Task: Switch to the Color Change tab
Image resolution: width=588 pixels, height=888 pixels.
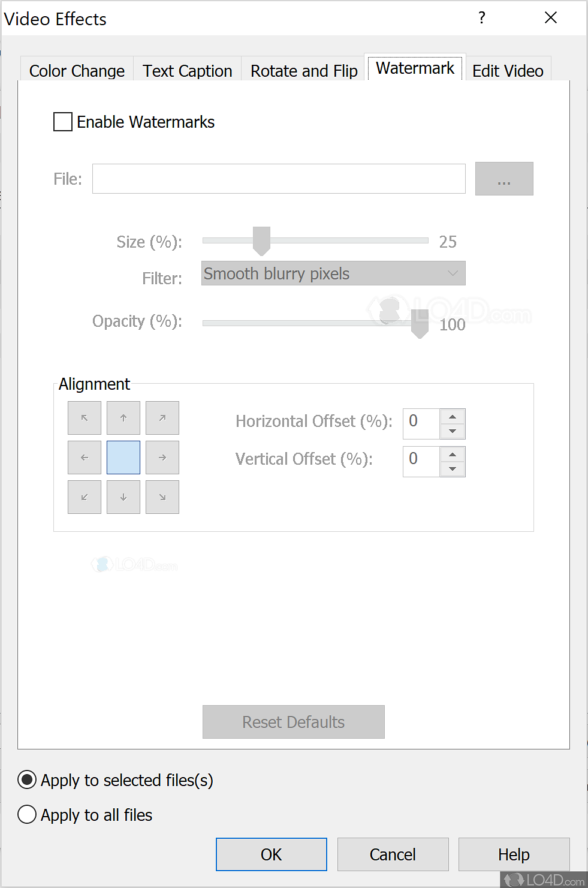Action: (77, 71)
